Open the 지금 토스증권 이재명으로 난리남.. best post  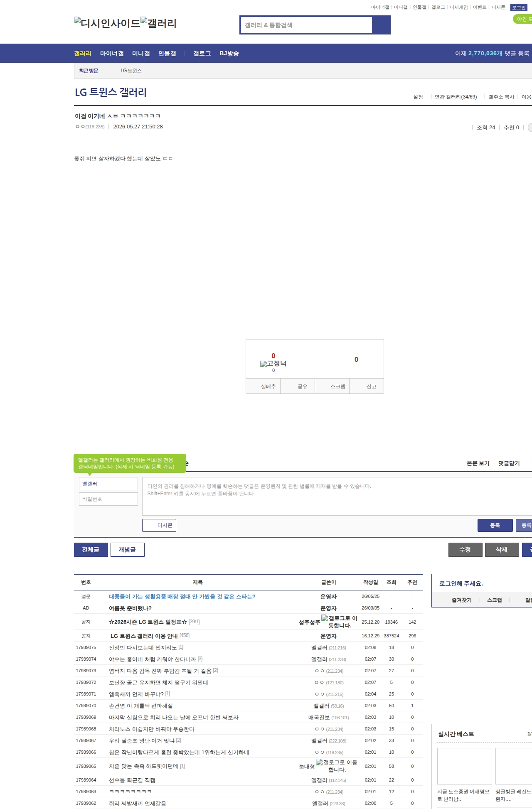(463, 795)
